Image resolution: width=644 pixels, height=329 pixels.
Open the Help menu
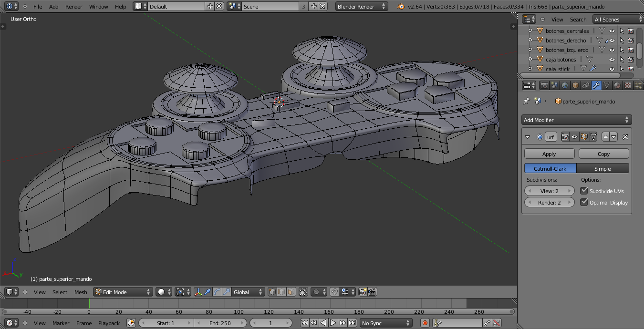[121, 7]
